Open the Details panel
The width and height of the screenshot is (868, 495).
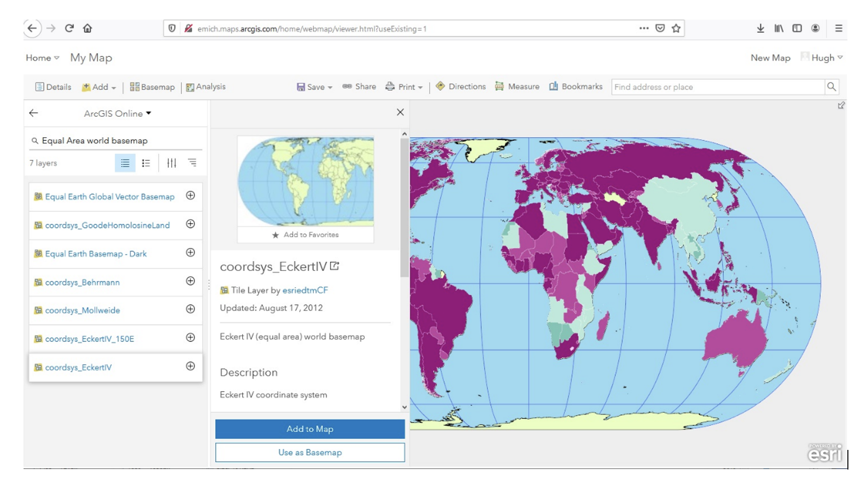(53, 87)
